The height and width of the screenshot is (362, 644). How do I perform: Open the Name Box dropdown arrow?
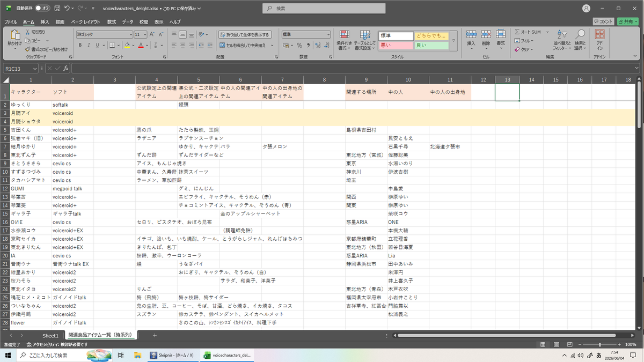click(x=35, y=69)
